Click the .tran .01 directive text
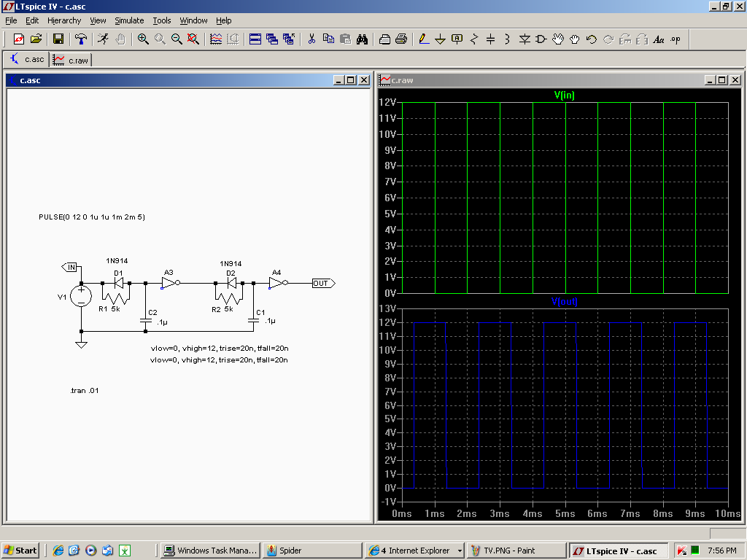Screen dimensions: 747x560 (85, 391)
